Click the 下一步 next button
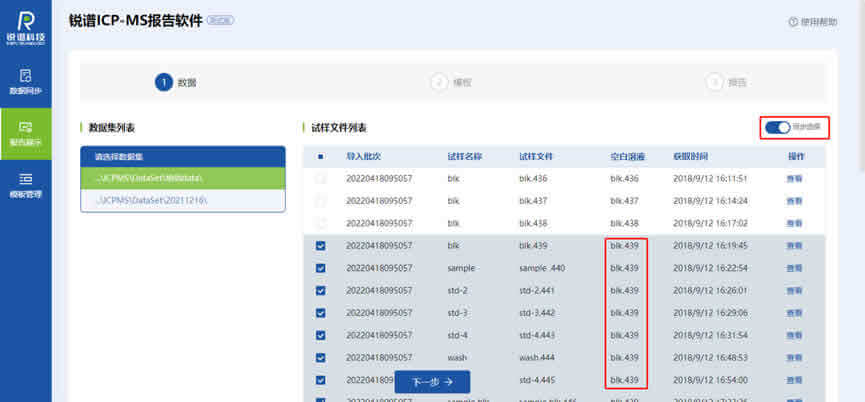The image size is (865, 402). click(x=432, y=381)
